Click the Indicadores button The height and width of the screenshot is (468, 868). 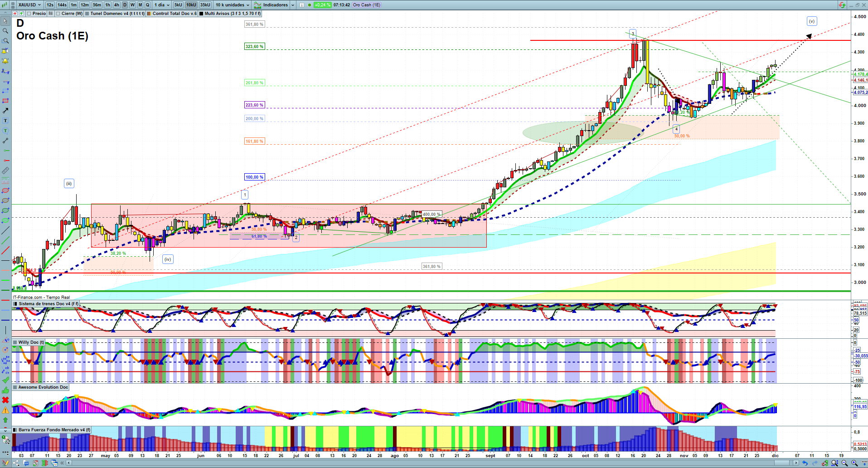pyautogui.click(x=272, y=5)
